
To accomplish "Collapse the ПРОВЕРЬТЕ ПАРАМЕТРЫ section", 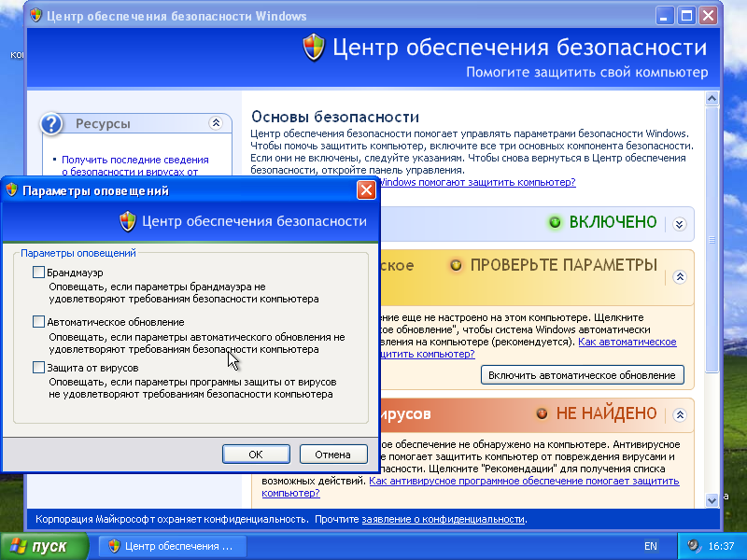I will coord(680,276).
